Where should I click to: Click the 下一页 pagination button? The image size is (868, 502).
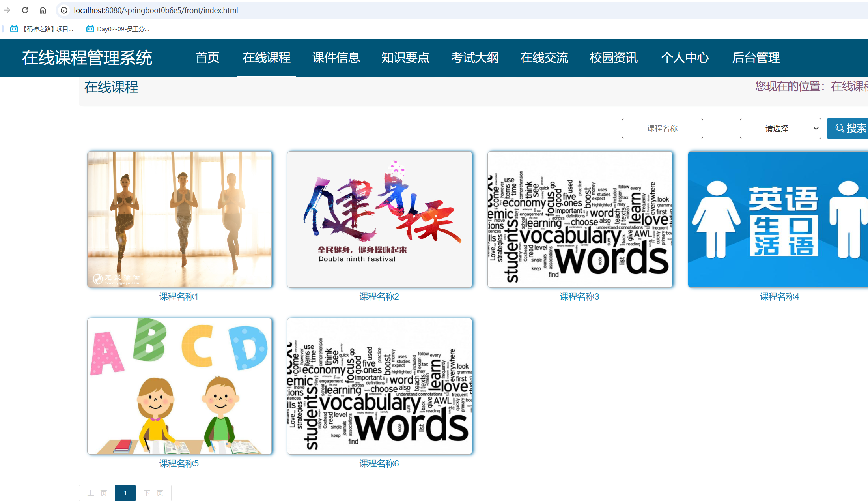click(x=153, y=493)
